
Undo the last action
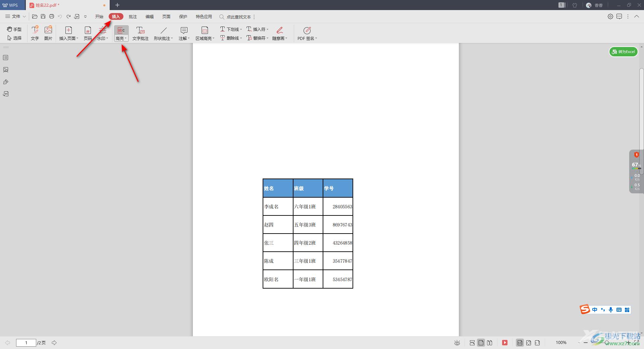[x=60, y=16]
